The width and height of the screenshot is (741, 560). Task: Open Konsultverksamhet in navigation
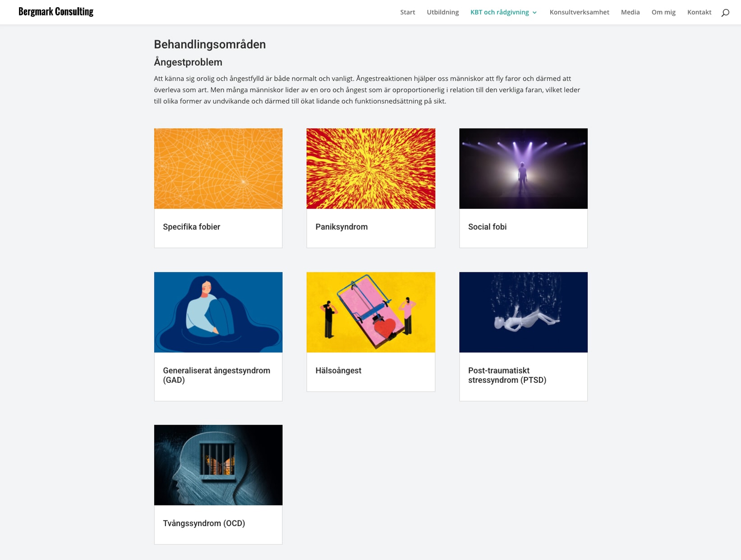click(579, 12)
